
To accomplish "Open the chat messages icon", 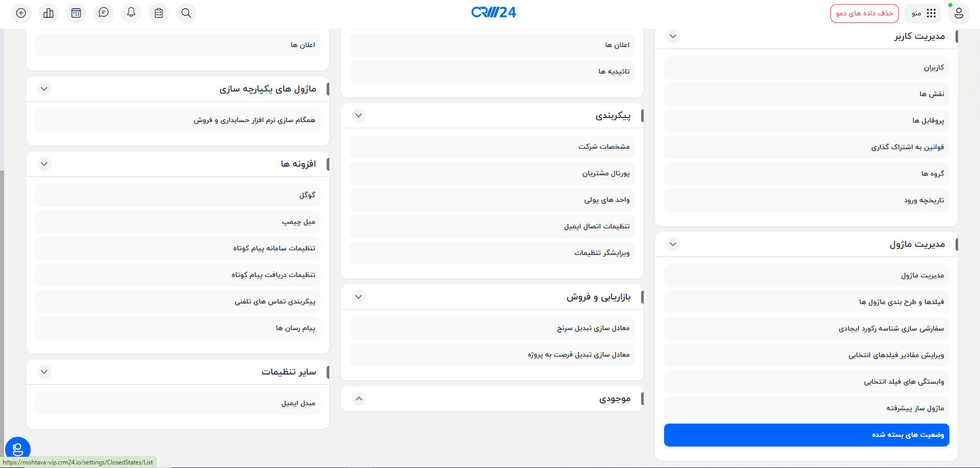I will [x=104, y=13].
